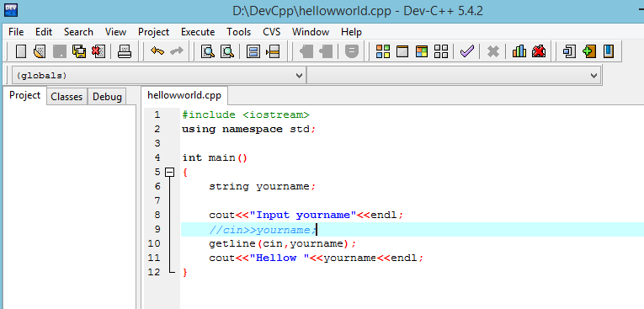Open the Search menu

(78, 32)
